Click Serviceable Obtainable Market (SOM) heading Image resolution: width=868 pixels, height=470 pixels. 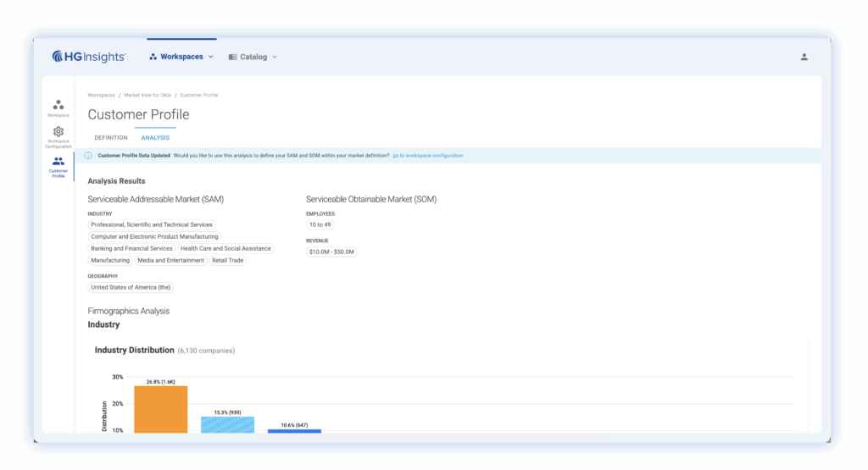(371, 199)
